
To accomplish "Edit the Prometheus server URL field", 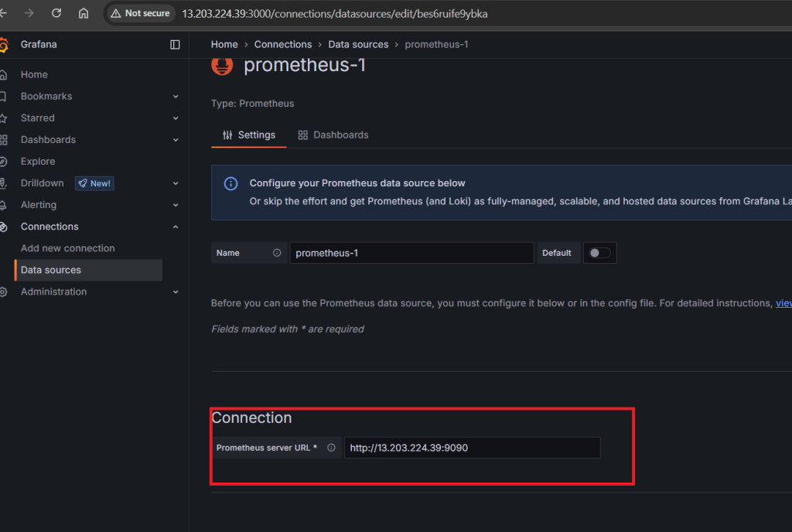I will [x=473, y=448].
